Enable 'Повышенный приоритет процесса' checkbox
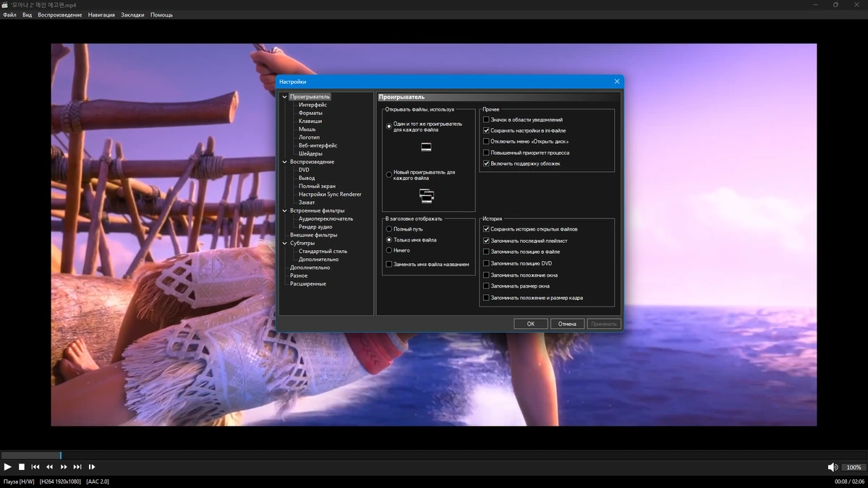The width and height of the screenshot is (868, 488). pos(486,153)
